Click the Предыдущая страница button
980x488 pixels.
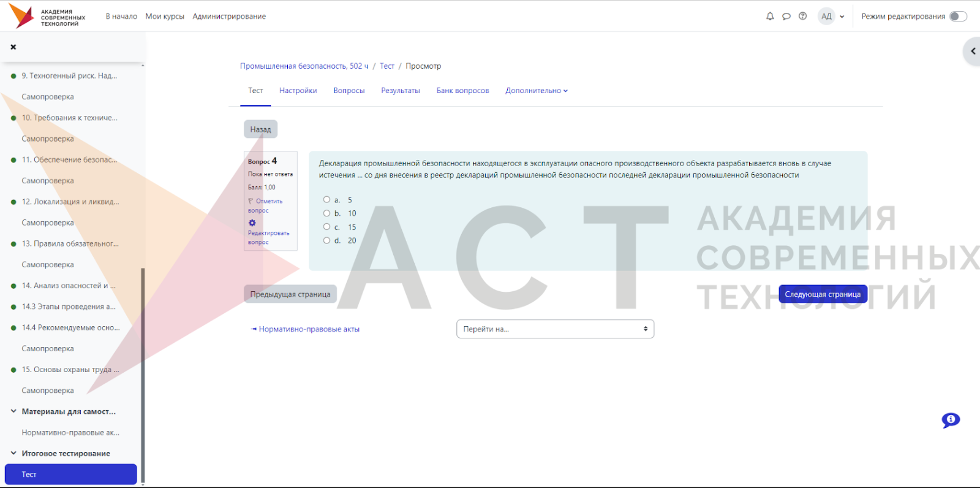coord(290,294)
